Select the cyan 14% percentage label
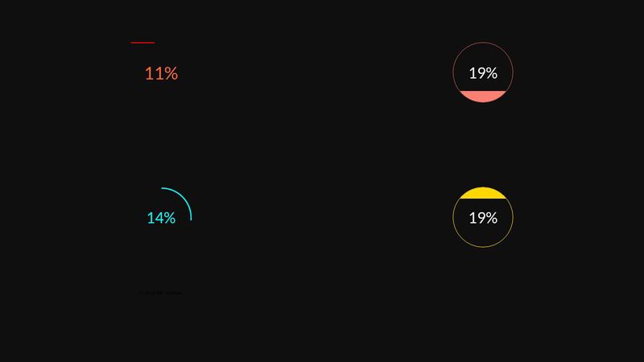This screenshot has width=644, height=362. (x=161, y=218)
